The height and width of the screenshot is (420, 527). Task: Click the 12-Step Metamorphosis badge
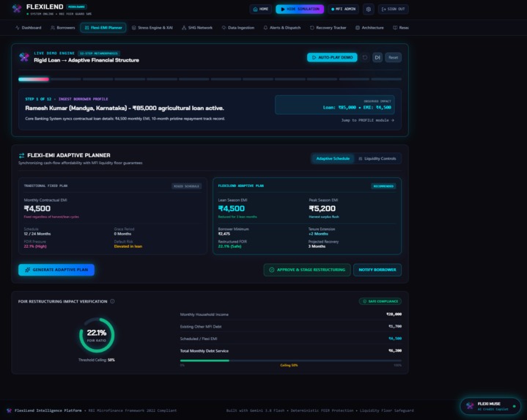pos(99,54)
